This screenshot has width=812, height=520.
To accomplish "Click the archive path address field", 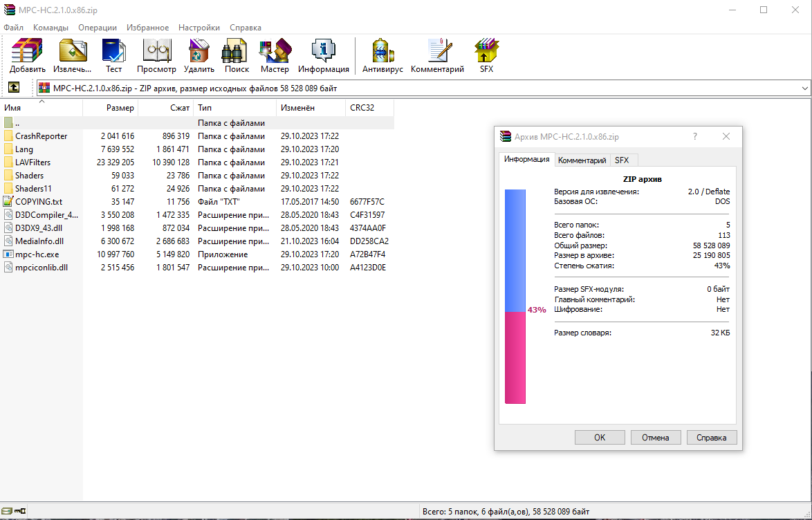I will tap(423, 88).
